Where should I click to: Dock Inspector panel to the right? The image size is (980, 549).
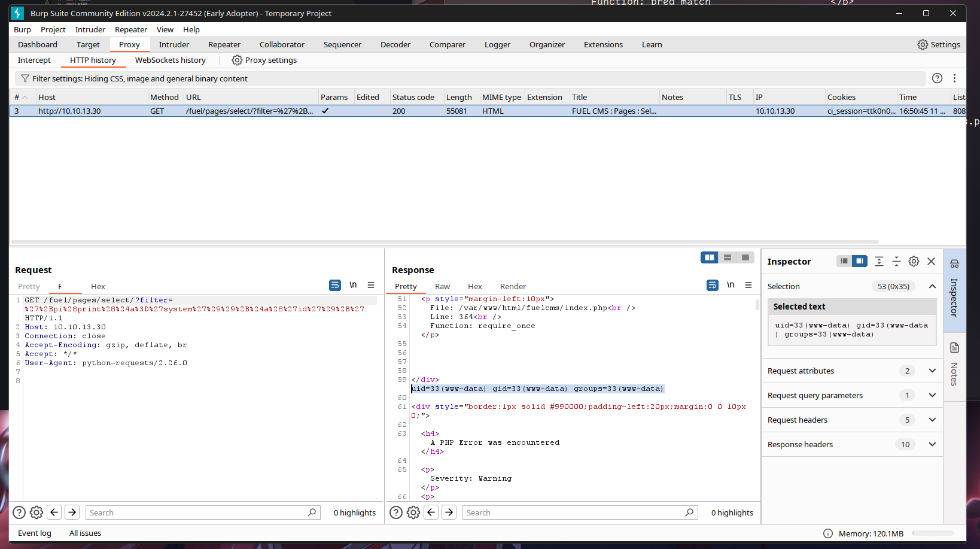pos(860,261)
